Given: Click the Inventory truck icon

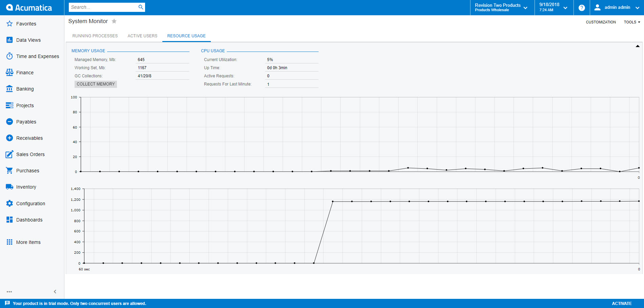Looking at the screenshot, I should (x=9, y=187).
